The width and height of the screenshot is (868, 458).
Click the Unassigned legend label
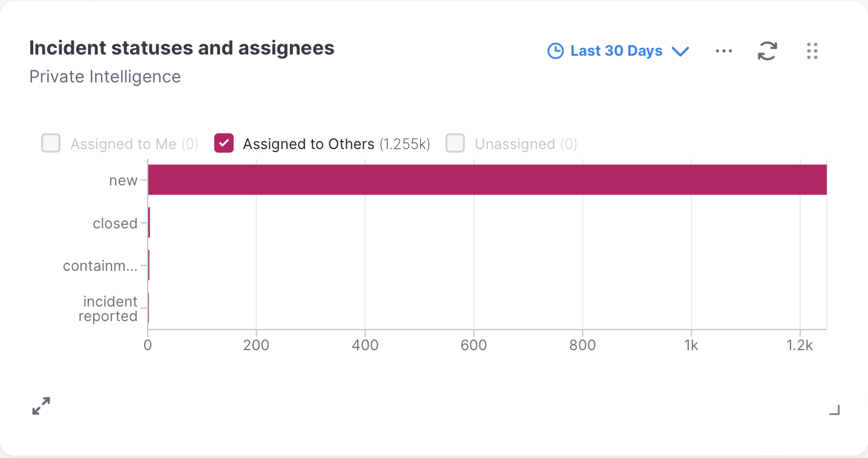pyautogui.click(x=515, y=144)
